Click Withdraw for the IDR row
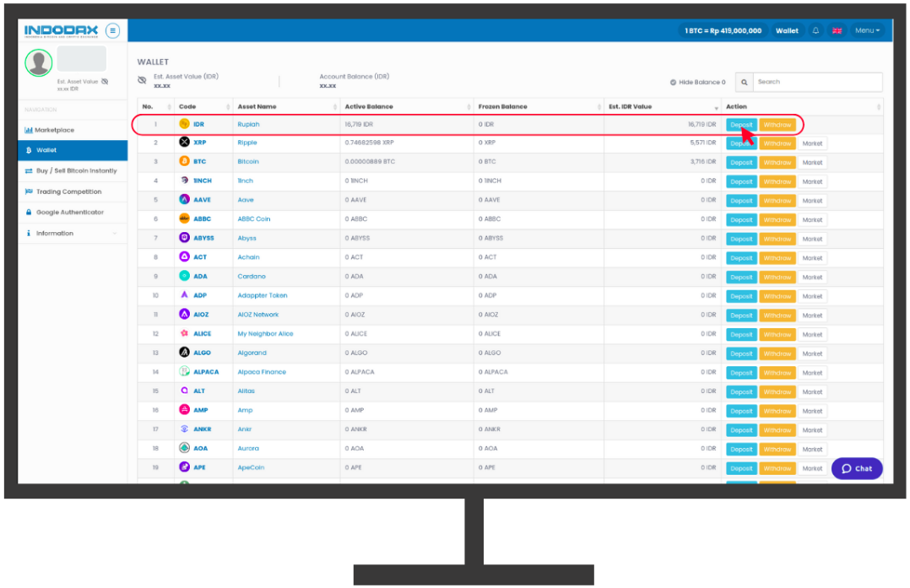This screenshot has width=910, height=588. 777,125
